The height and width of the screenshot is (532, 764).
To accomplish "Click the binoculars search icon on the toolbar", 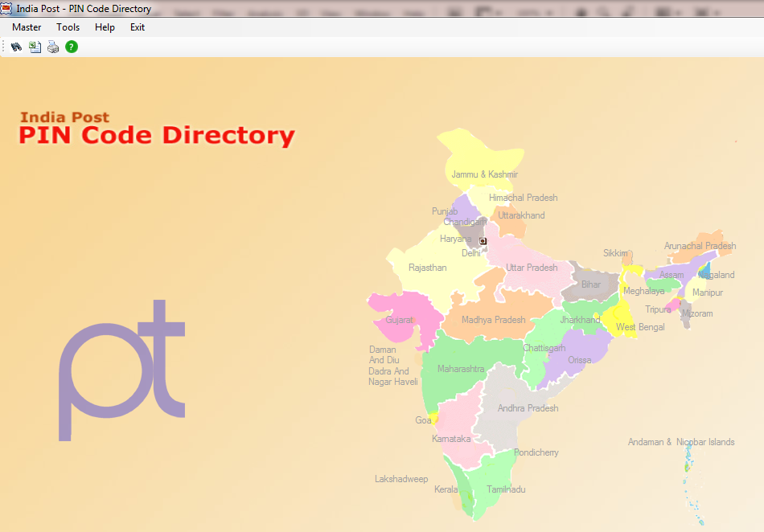I will [x=15, y=47].
